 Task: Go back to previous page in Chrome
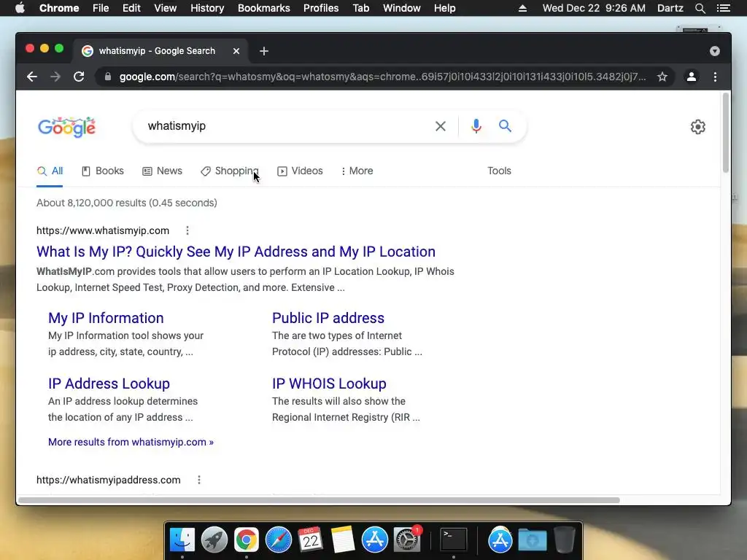(x=32, y=77)
